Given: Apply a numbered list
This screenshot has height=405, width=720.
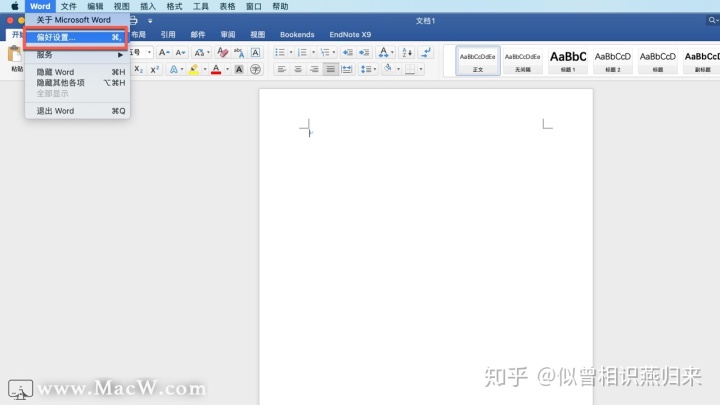Looking at the screenshot, I should click(x=302, y=52).
